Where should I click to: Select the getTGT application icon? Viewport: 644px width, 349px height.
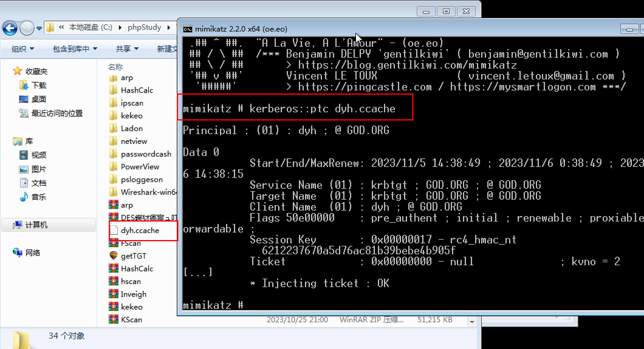tap(113, 256)
